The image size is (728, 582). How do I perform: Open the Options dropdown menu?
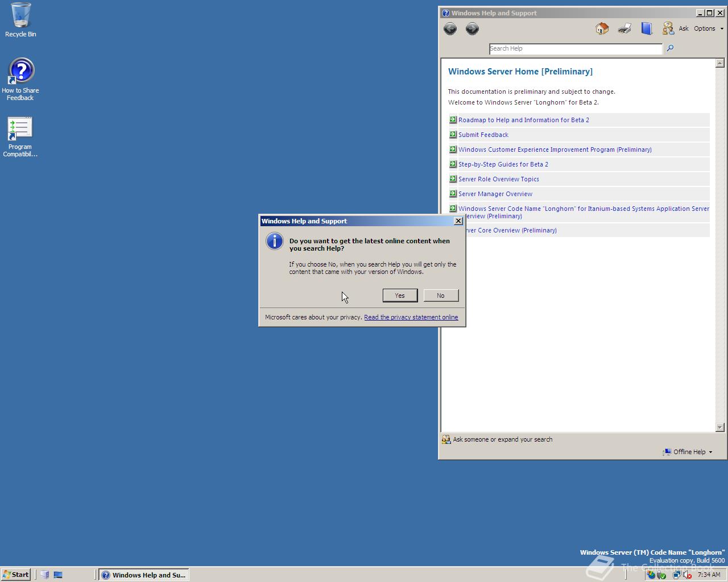[709, 28]
